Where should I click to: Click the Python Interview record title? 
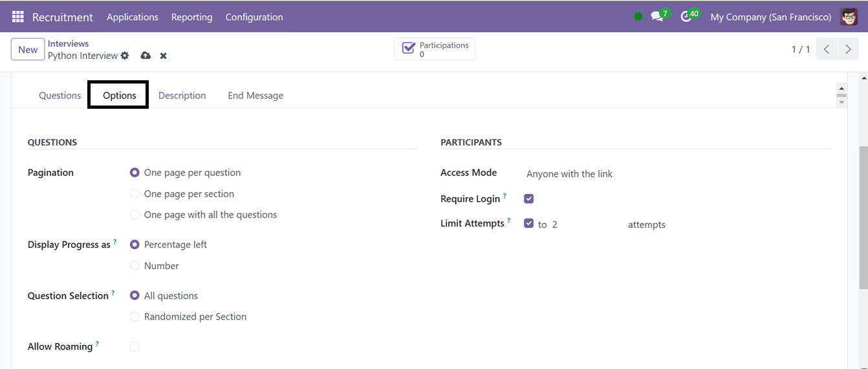[83, 56]
